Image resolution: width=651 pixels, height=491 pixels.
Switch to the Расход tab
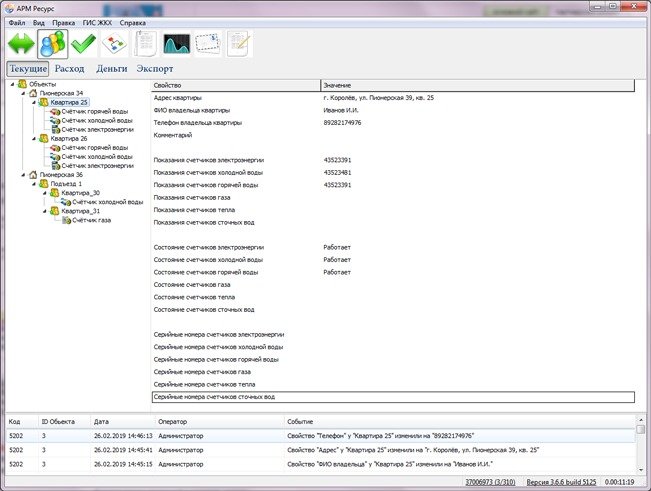[x=69, y=69]
